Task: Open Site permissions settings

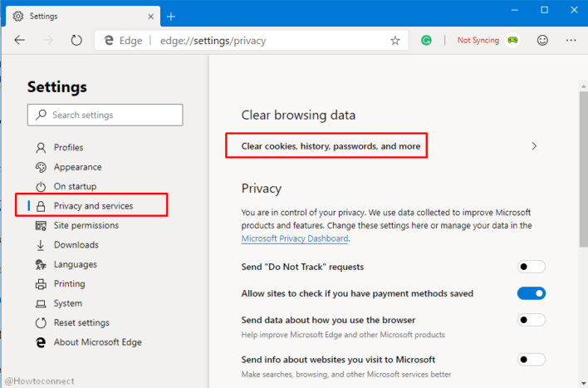Action: click(x=86, y=225)
